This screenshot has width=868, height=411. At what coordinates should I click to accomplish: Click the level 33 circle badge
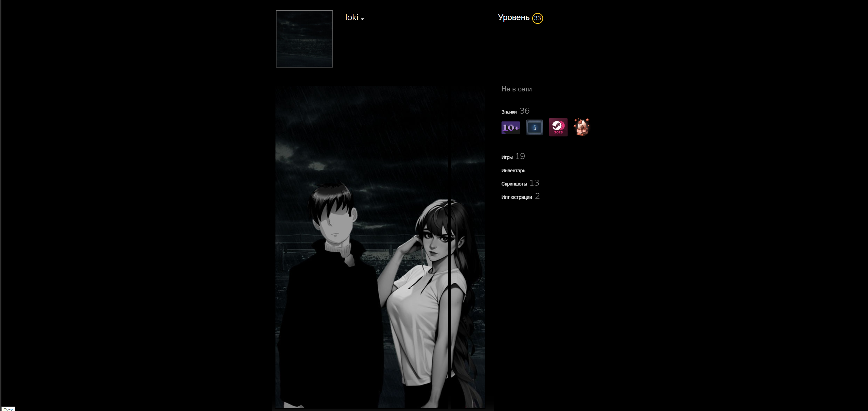537,18
